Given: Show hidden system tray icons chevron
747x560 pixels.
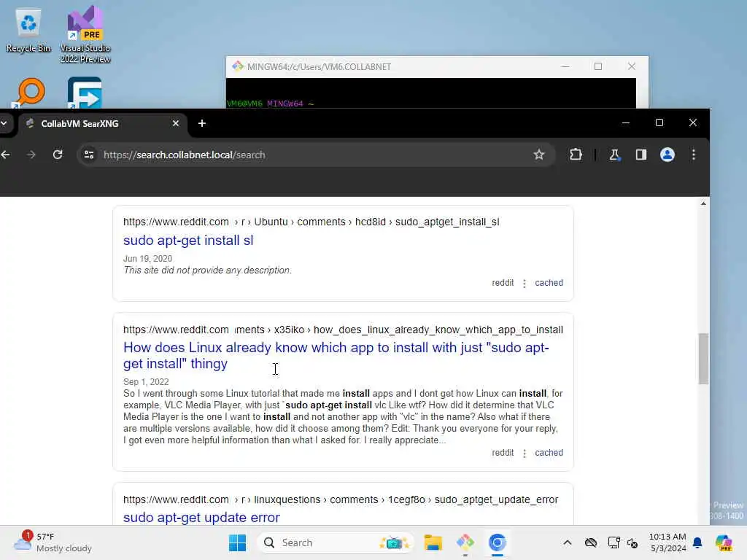Looking at the screenshot, I should tap(568, 542).
